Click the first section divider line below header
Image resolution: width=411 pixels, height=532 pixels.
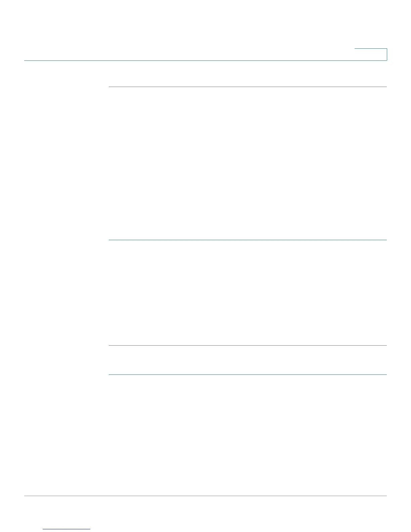click(x=248, y=87)
